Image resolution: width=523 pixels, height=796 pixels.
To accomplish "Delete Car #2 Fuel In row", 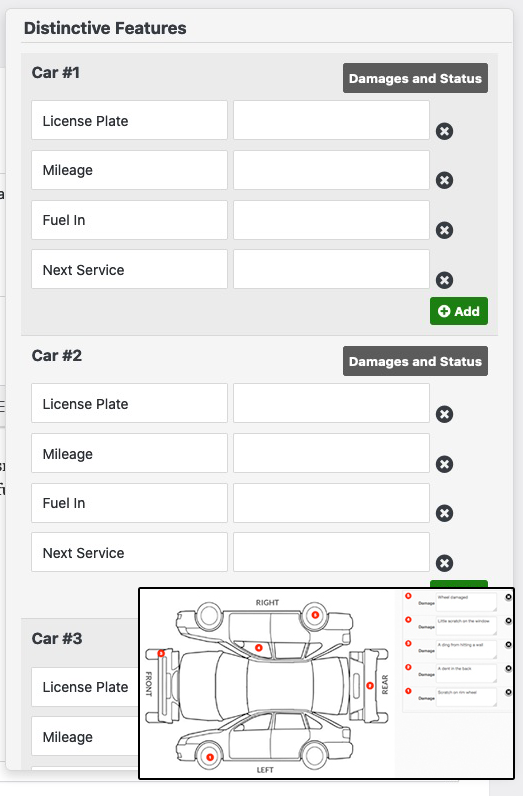I will [444, 513].
